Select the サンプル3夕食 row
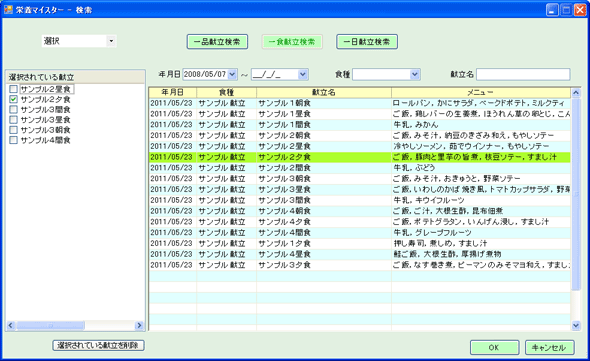Image resolution: width=590 pixels, height=361 pixels. coord(360,265)
